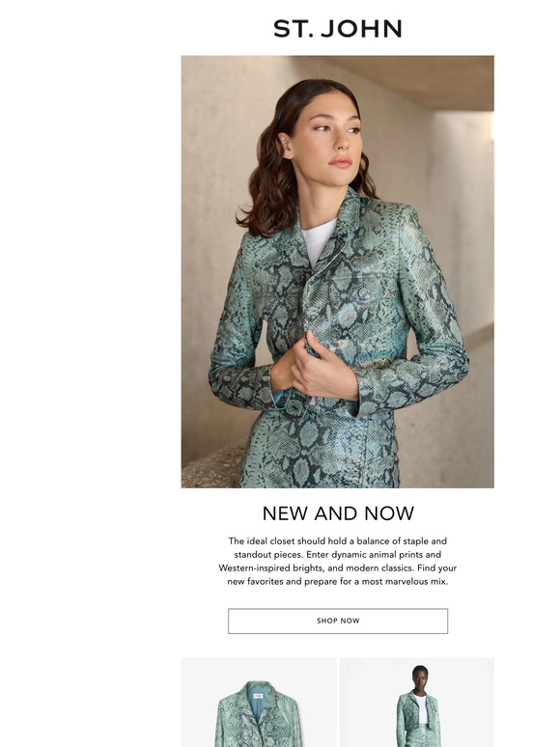Open the flat-lay snakeskin jacket product image
This screenshot has height=747, width=560.
coord(259,703)
